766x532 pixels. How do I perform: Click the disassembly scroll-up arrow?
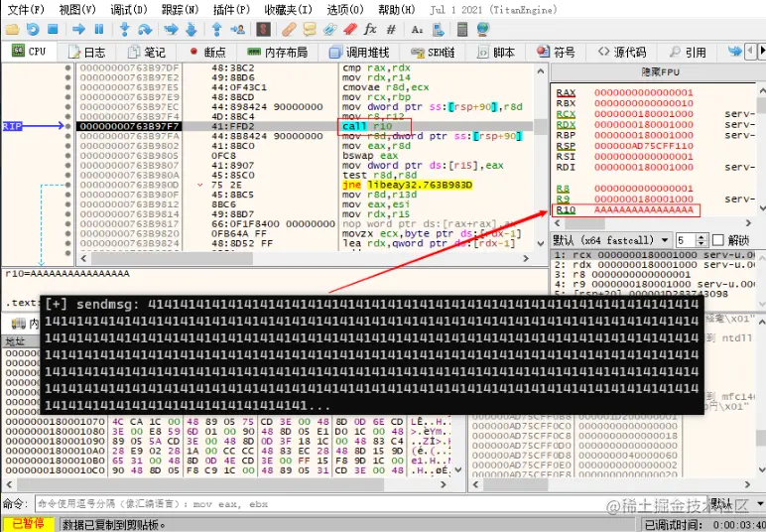(541, 71)
